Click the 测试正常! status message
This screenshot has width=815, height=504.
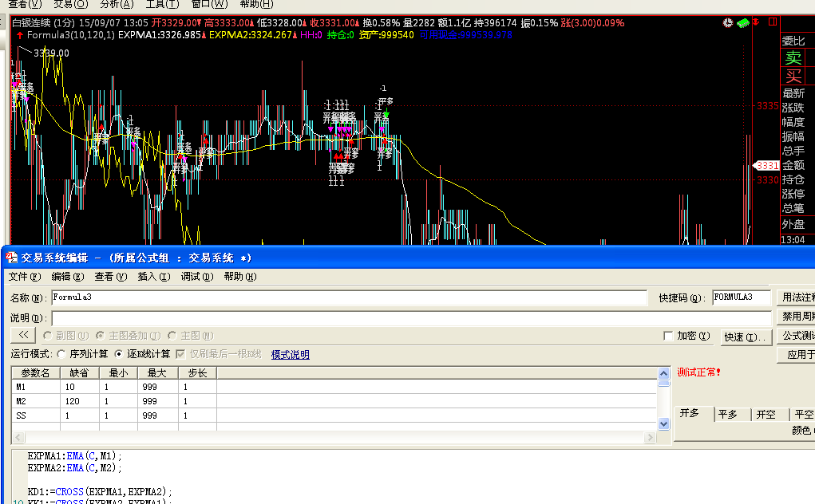coord(698,372)
